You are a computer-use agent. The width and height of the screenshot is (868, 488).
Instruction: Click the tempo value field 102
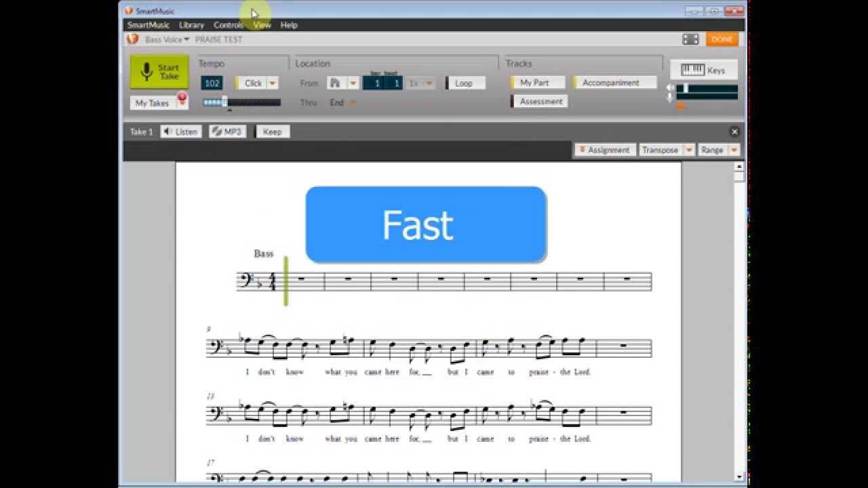pos(212,83)
